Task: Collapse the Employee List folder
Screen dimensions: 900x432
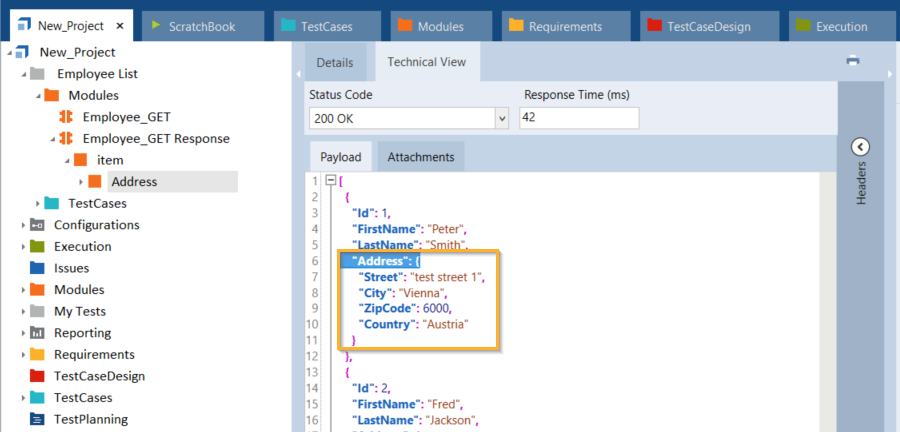Action: (x=23, y=74)
